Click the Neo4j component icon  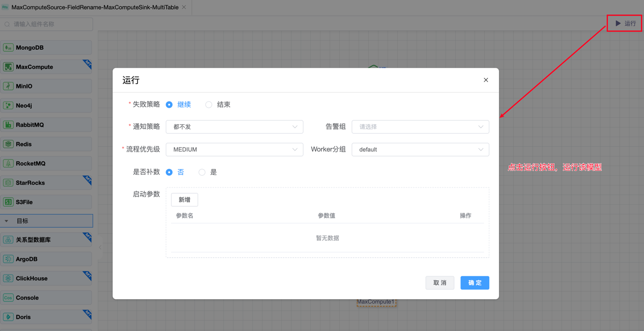(8, 105)
